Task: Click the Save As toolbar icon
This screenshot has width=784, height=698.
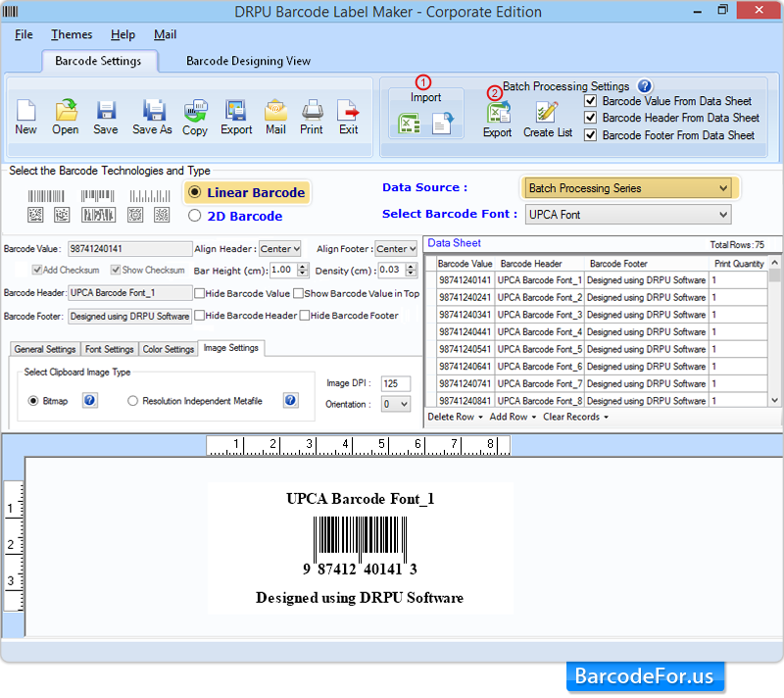Action: tap(153, 110)
